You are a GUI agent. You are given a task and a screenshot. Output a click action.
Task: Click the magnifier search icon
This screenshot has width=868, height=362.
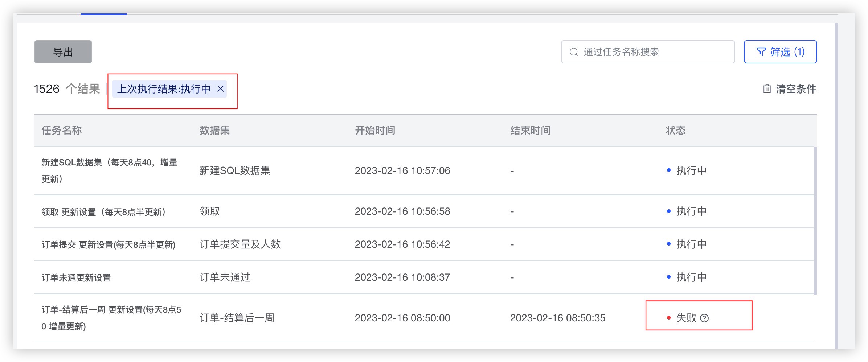574,52
